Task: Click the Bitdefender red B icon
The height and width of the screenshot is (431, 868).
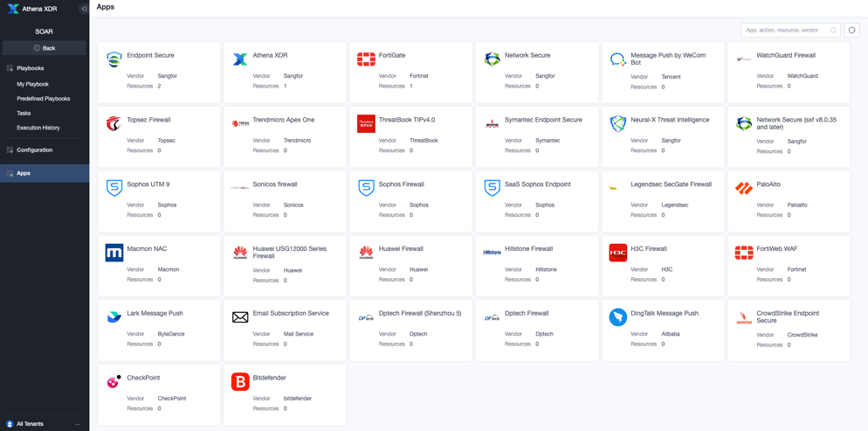Action: coord(239,382)
